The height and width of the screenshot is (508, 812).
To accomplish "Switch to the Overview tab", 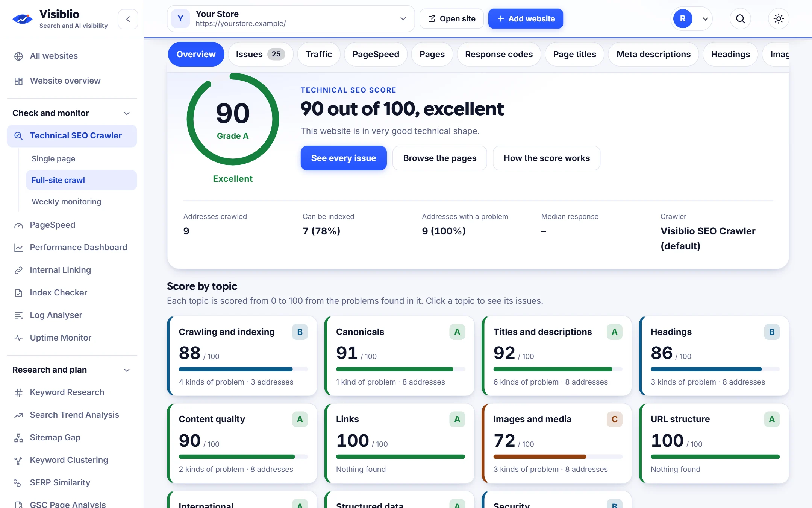I will (x=196, y=54).
